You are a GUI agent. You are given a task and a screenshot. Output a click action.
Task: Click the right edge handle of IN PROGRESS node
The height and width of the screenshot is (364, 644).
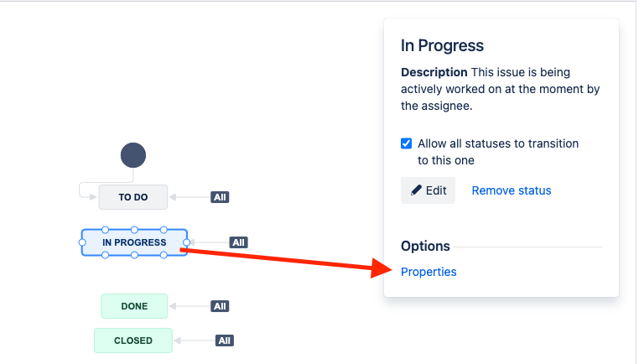click(x=186, y=242)
